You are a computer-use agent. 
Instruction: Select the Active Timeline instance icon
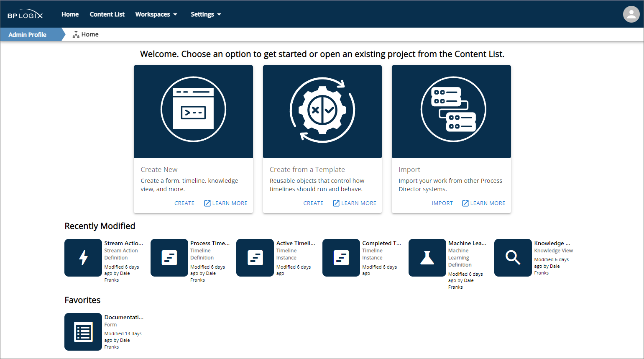(255, 258)
